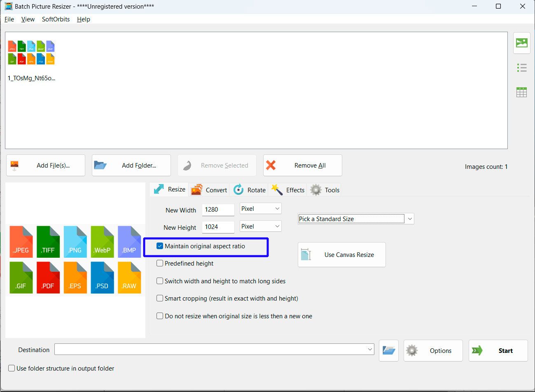Enable Smart cropping checkbox
The image size is (535, 392).
pos(160,299)
